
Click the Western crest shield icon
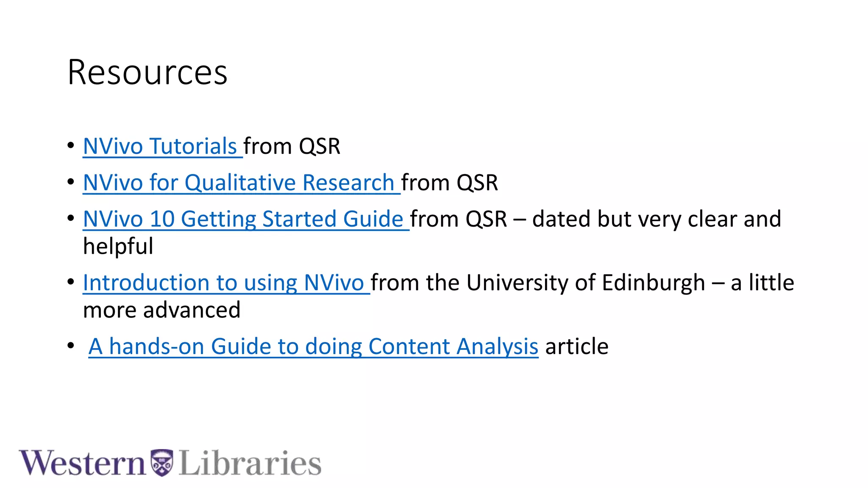point(162,463)
